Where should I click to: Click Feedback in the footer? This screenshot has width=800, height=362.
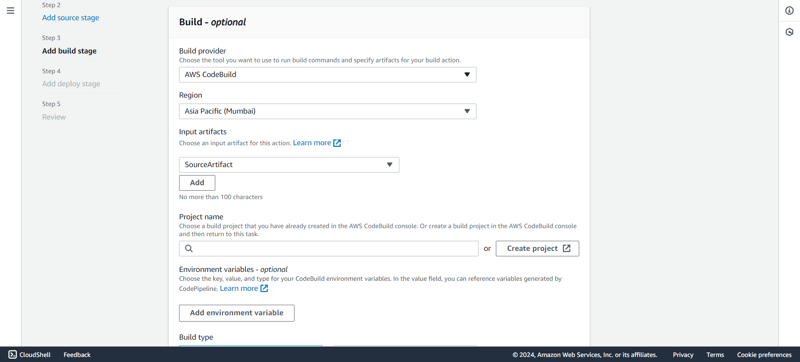77,355
